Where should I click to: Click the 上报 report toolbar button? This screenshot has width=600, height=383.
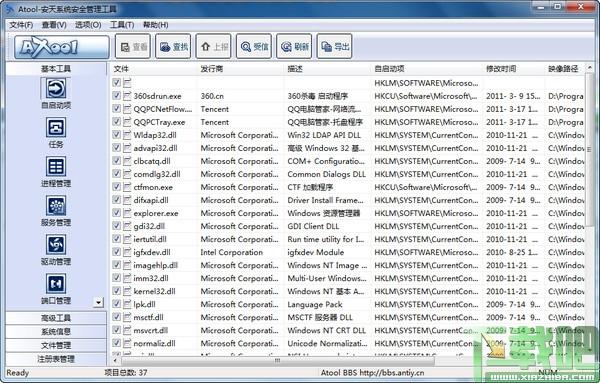[x=214, y=47]
